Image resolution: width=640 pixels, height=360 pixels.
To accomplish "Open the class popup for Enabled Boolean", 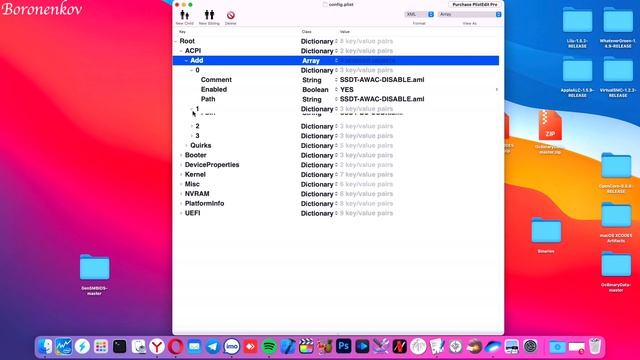I will [x=336, y=90].
